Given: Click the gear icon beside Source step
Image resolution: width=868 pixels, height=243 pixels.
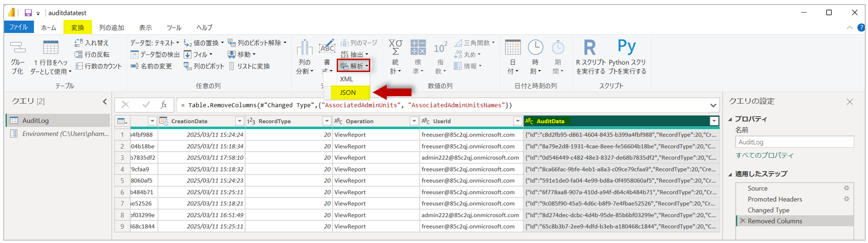Looking at the screenshot, I should 847,188.
